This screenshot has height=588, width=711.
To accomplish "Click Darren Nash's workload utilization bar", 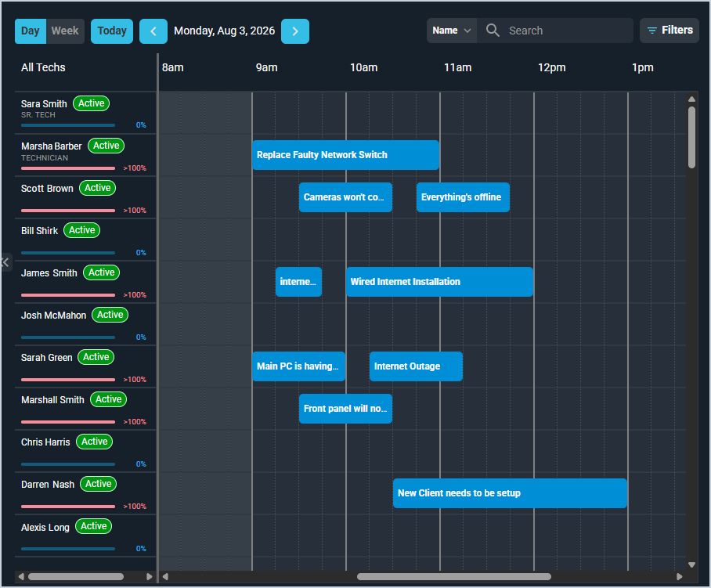I will [x=68, y=507].
